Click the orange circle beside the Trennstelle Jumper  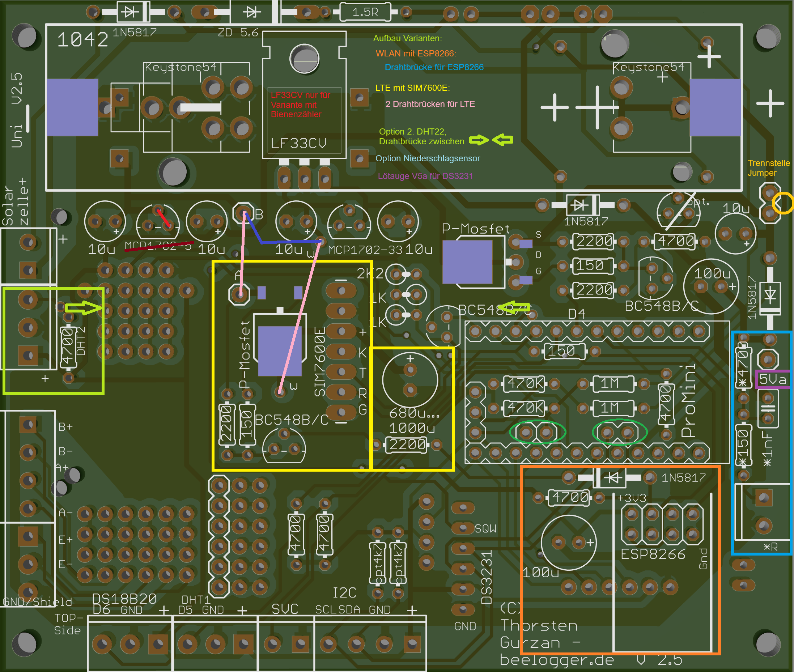point(783,203)
